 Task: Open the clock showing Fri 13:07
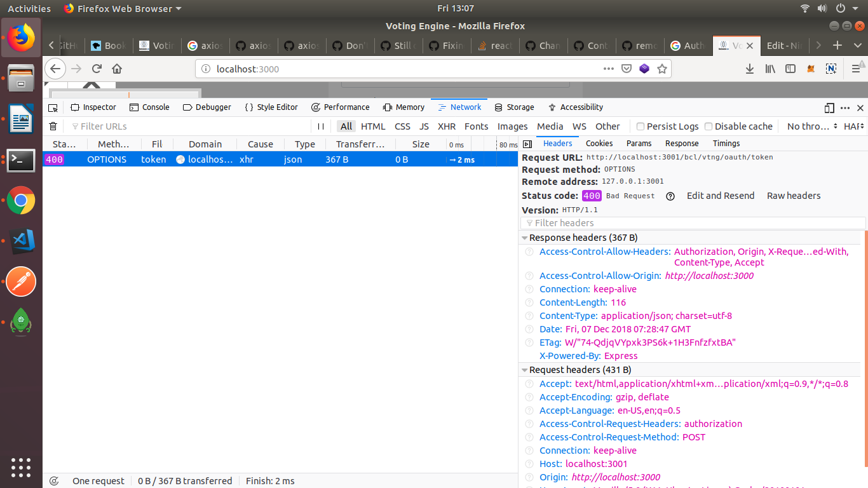coord(456,9)
